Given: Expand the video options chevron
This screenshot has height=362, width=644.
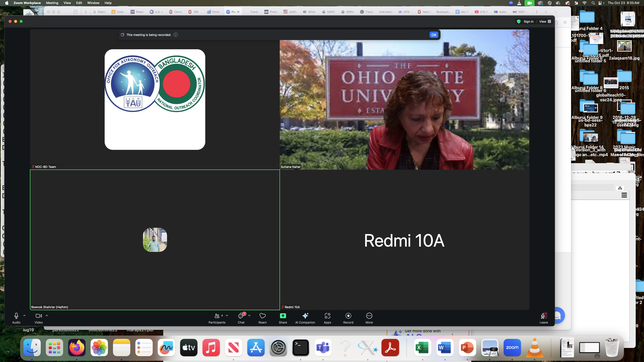Looking at the screenshot, I should [47, 316].
